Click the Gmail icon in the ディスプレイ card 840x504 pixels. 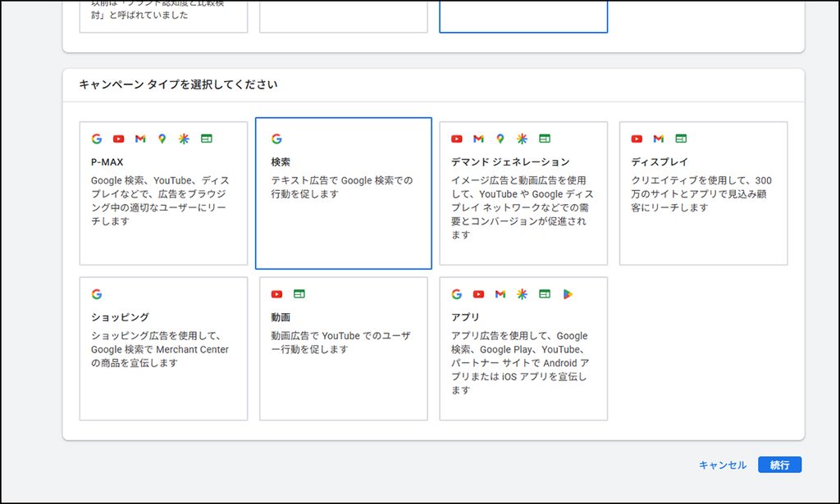659,138
